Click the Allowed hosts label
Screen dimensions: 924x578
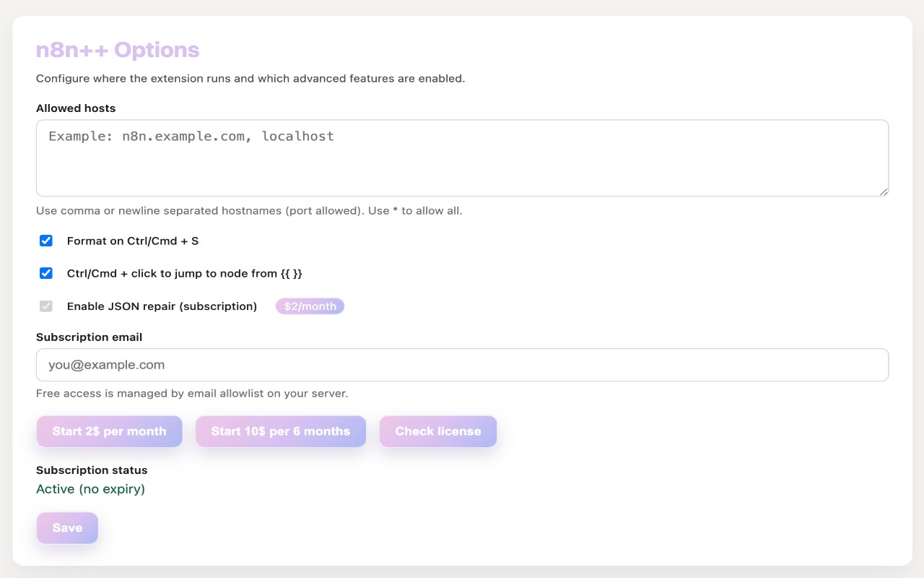tap(76, 108)
